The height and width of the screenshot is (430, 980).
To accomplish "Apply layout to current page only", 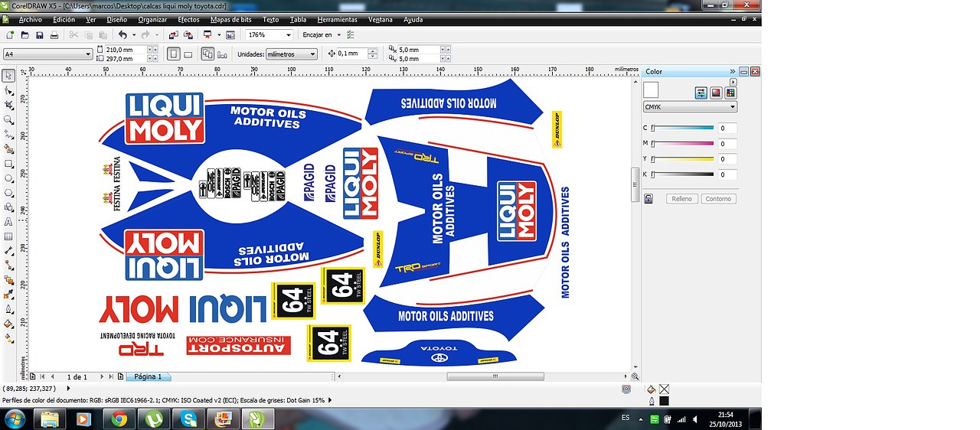I will point(223,54).
